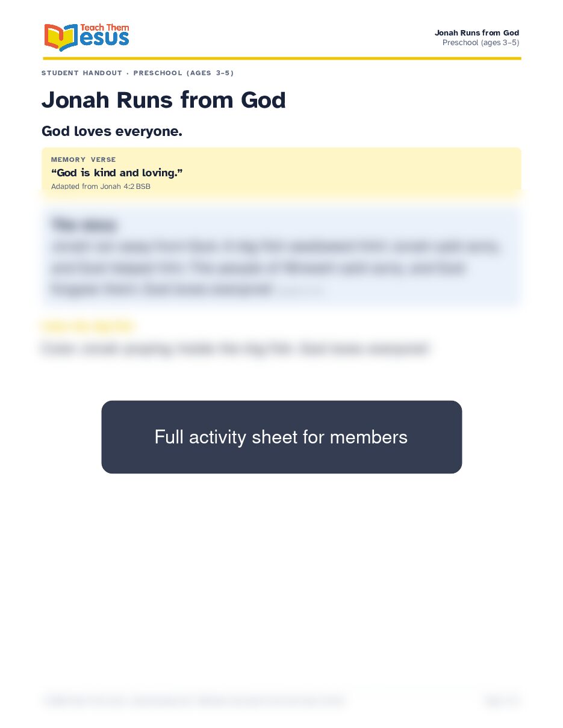Click "Adapted from Jonah 4:2 BSB" citation

(x=101, y=187)
